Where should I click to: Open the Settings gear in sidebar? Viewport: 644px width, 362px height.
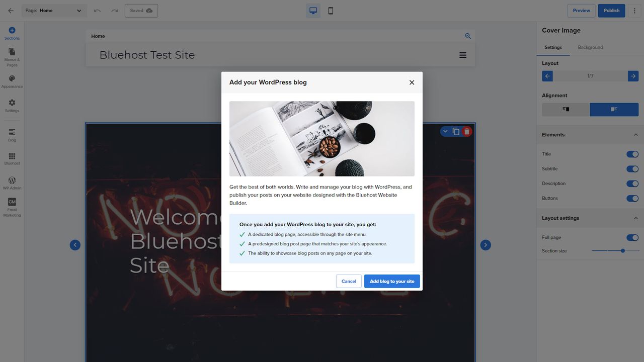point(12,106)
